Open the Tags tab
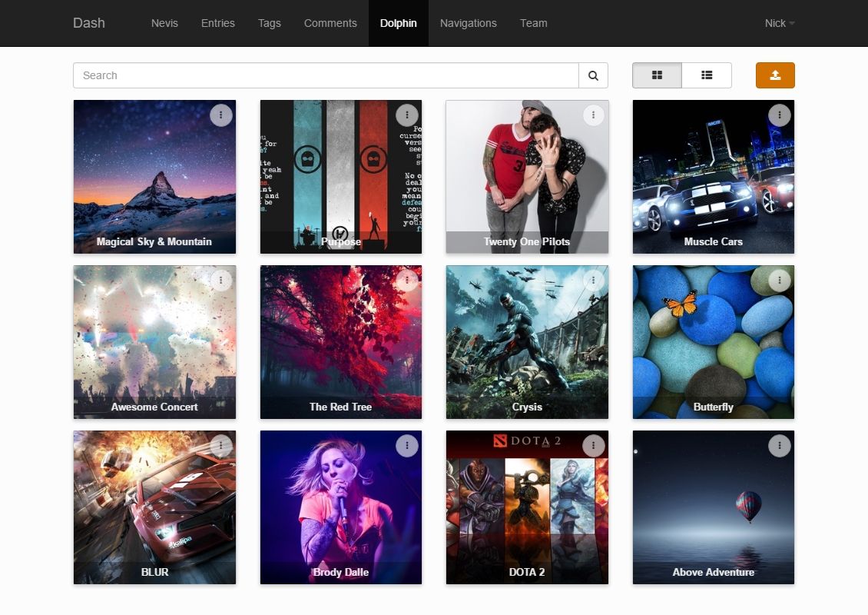 point(270,23)
